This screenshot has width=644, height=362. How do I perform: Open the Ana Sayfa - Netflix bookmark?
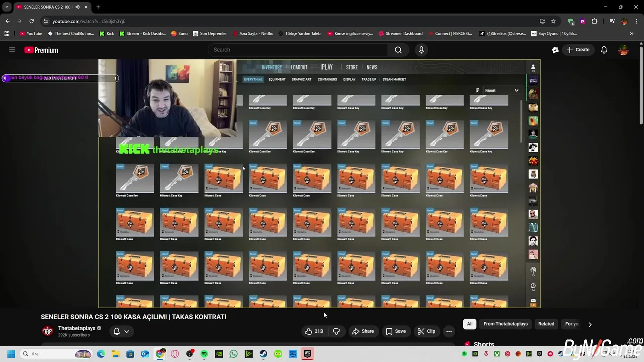(x=253, y=34)
